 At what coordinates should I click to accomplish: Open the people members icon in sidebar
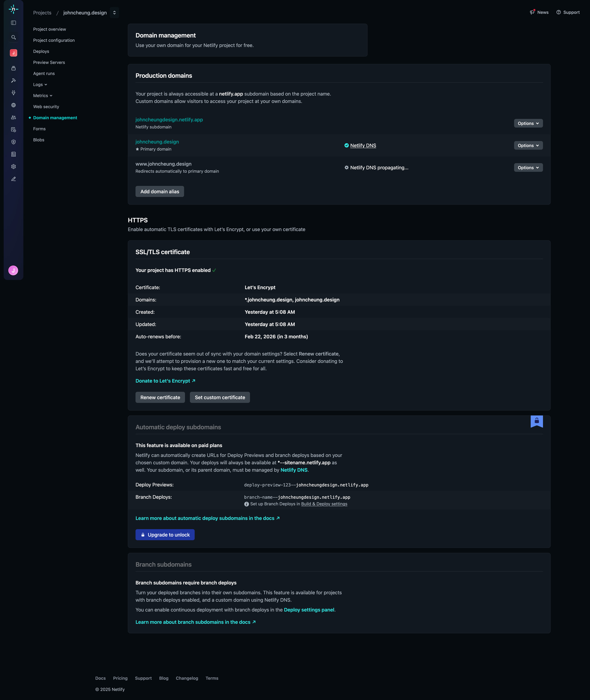14,117
